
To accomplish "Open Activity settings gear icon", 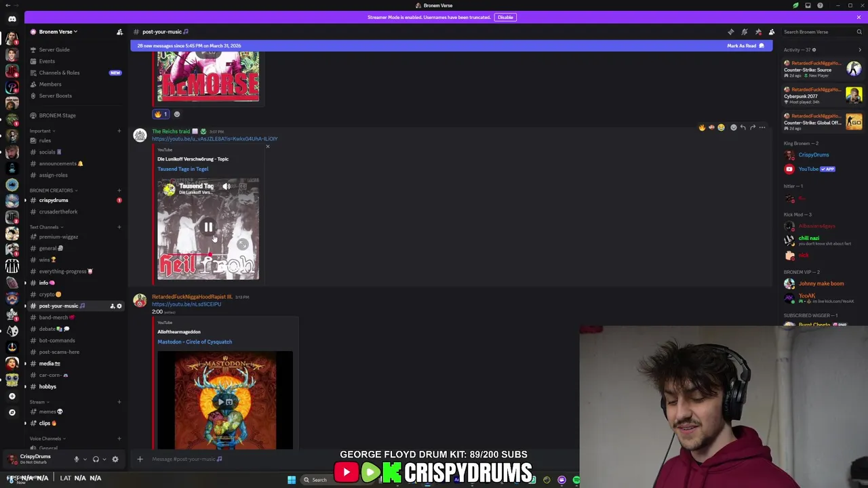I will (x=814, y=49).
